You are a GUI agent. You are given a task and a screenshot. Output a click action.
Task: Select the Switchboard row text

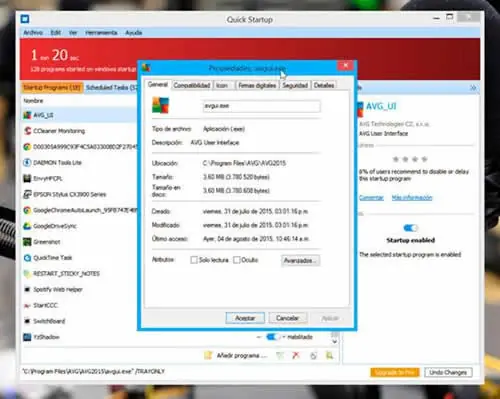[x=49, y=321]
